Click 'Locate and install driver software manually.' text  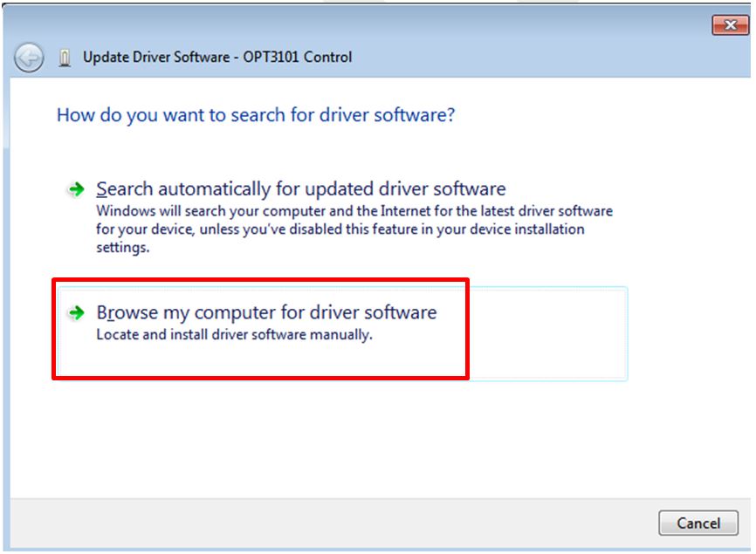pos(234,334)
